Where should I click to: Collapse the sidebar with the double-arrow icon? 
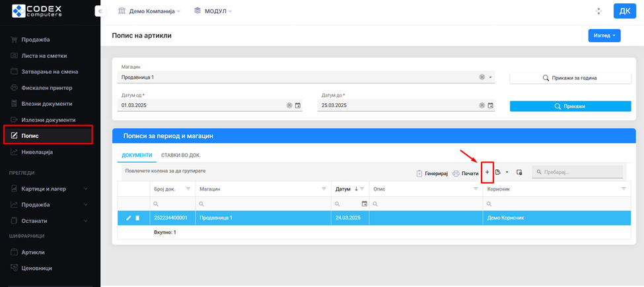(x=99, y=11)
